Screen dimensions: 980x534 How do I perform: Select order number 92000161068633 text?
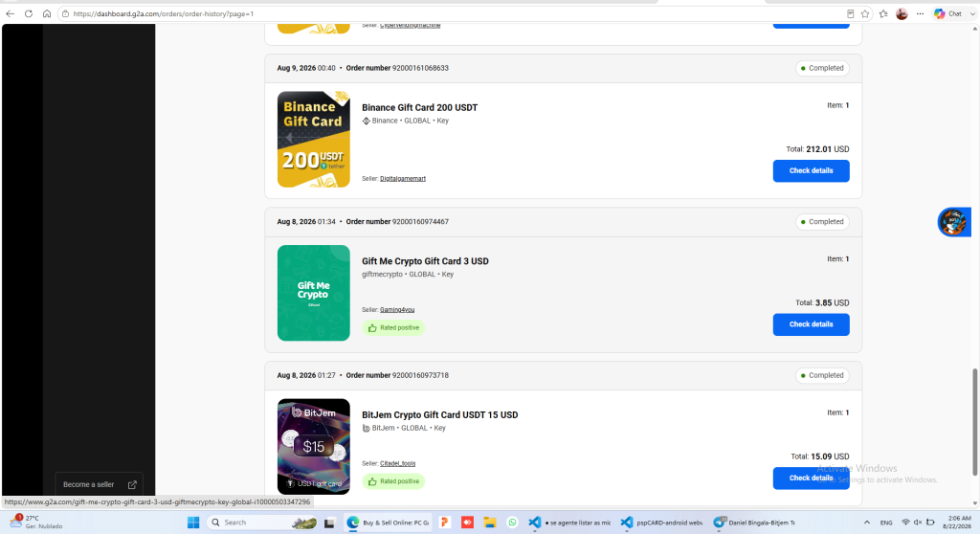pyautogui.click(x=420, y=68)
